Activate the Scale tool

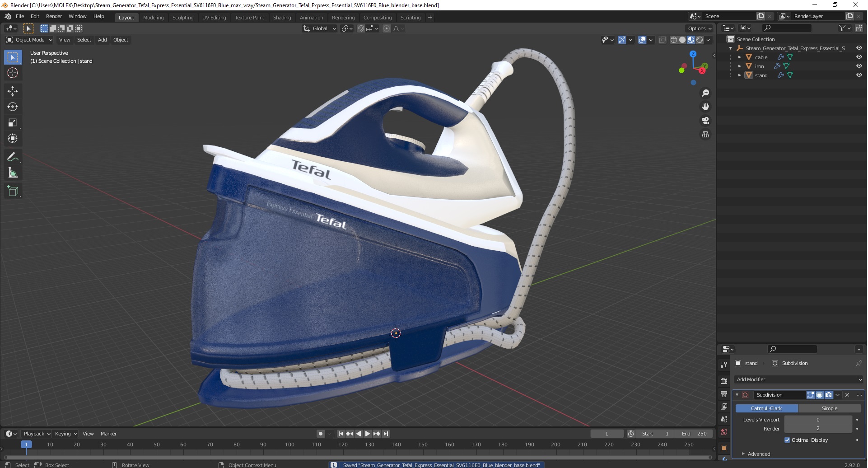tap(13, 122)
